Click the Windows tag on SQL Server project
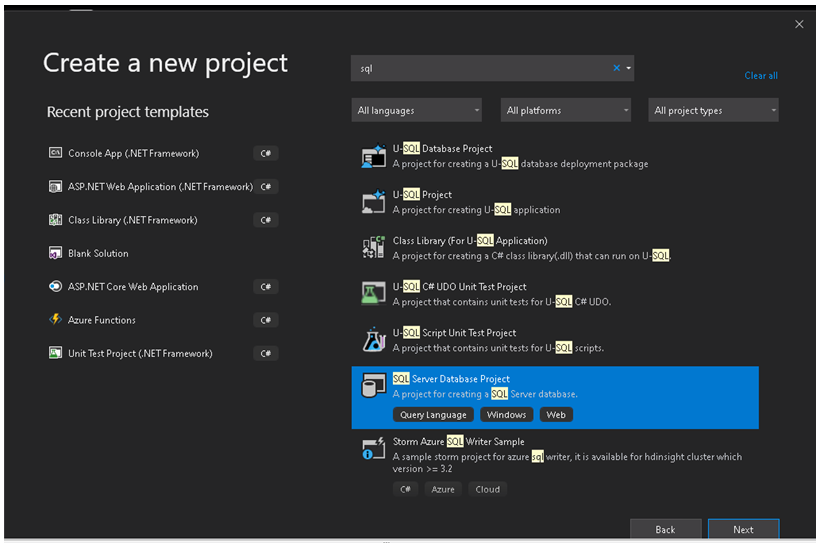 click(x=507, y=414)
